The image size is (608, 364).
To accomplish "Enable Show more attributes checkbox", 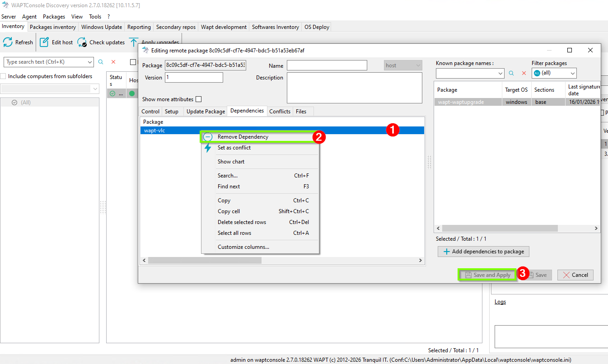I will [x=199, y=99].
